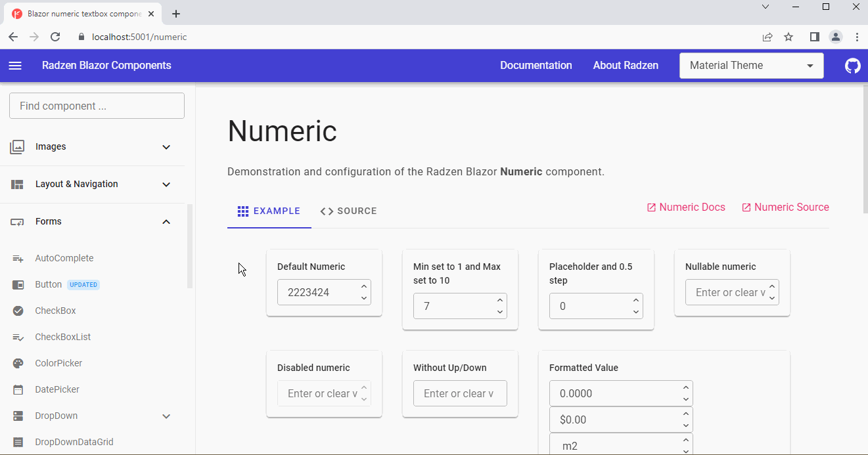Open the browser side panel
The height and width of the screenshot is (455, 868).
click(814, 37)
